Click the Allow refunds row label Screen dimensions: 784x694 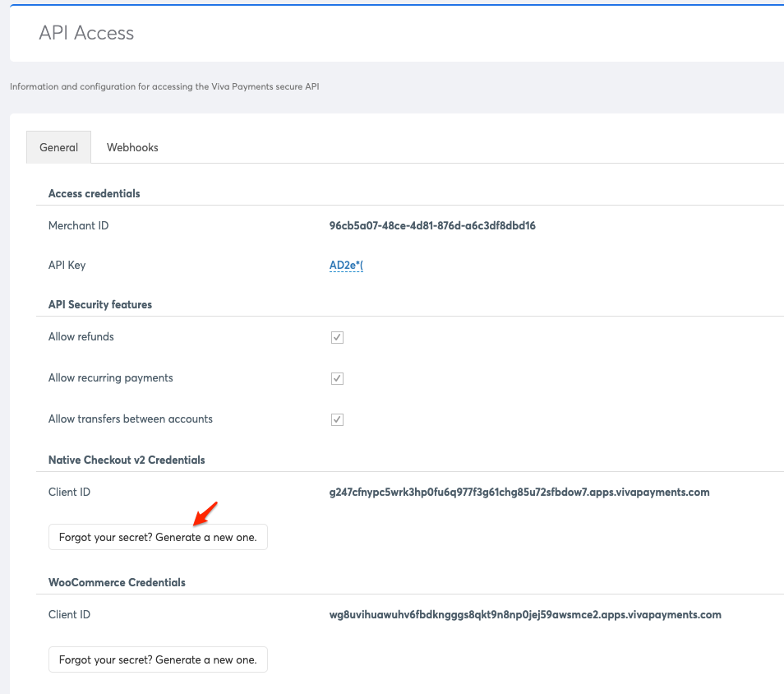tap(81, 337)
